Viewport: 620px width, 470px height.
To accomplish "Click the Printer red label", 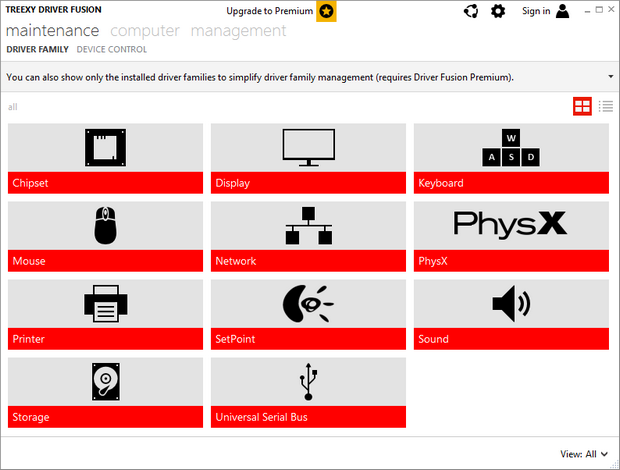I will [x=105, y=339].
